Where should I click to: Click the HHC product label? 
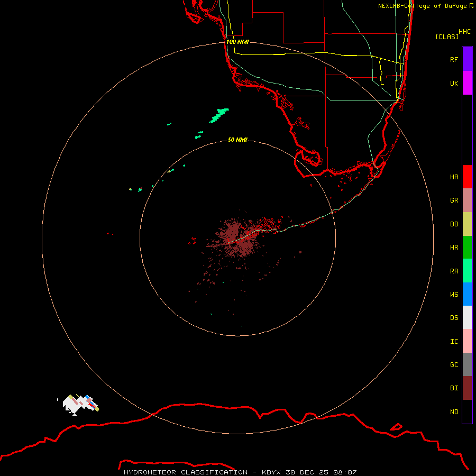(x=464, y=32)
